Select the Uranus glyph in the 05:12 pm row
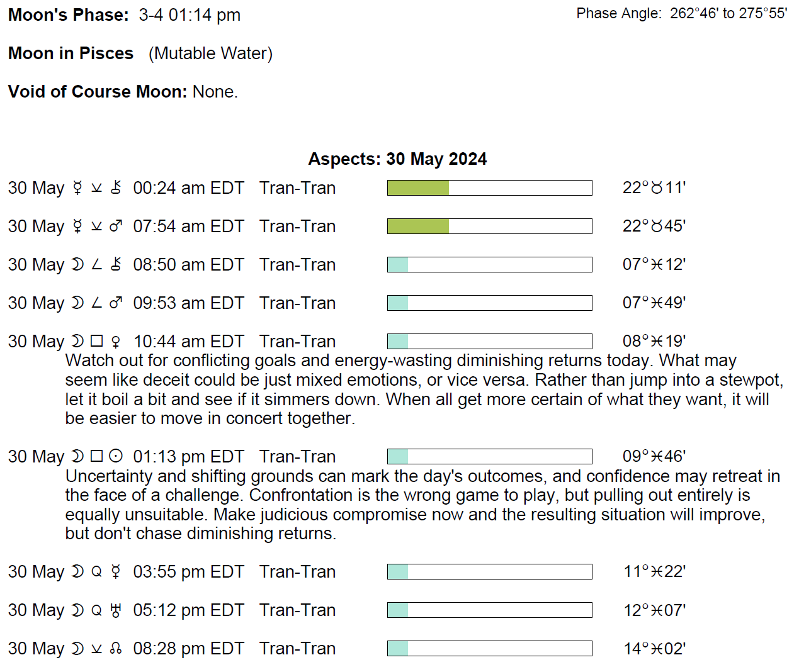The height and width of the screenshot is (672, 799). (115, 610)
